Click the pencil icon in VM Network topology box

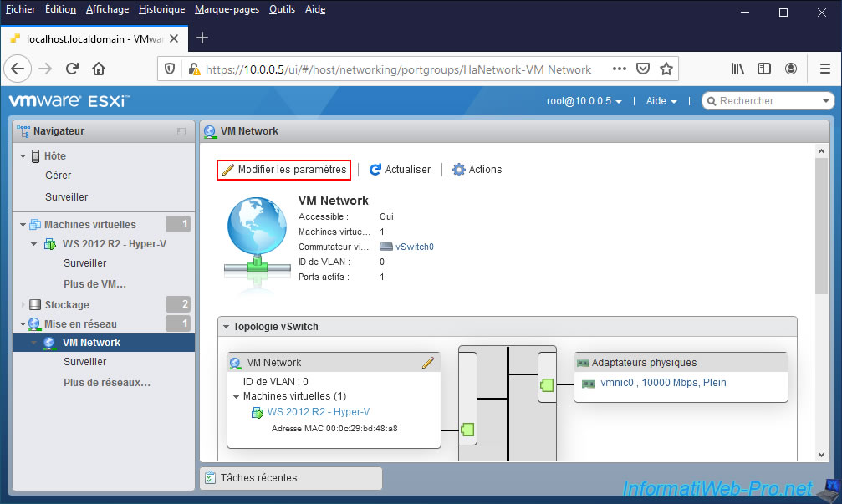click(x=428, y=363)
